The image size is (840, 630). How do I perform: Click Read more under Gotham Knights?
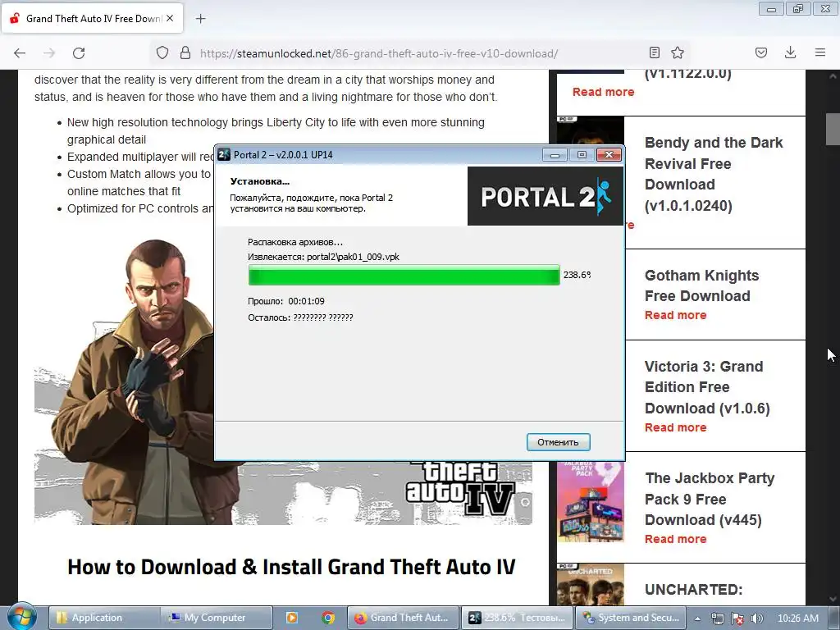(x=676, y=315)
